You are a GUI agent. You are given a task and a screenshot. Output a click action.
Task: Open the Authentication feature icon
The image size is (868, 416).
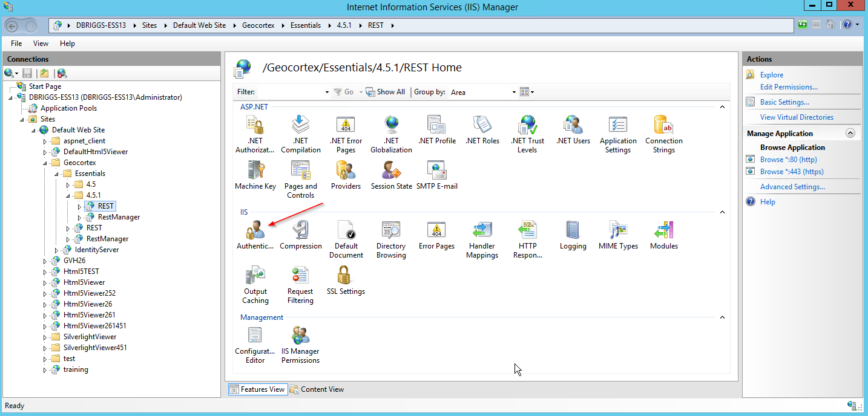(255, 235)
